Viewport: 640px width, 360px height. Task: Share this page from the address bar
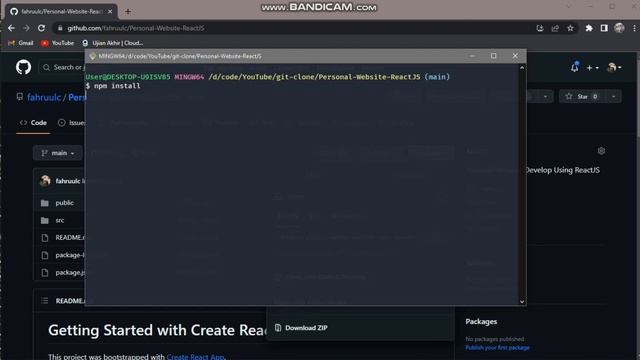coord(555,28)
